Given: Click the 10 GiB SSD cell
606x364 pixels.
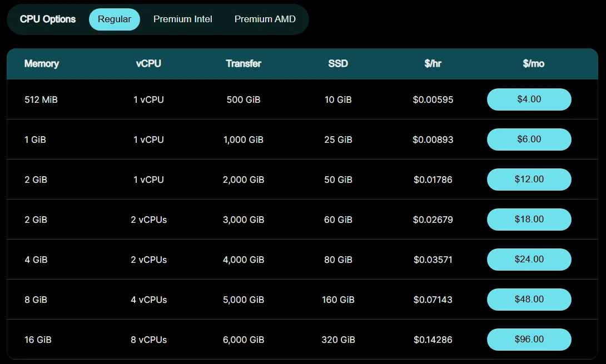Looking at the screenshot, I should click(x=338, y=99).
